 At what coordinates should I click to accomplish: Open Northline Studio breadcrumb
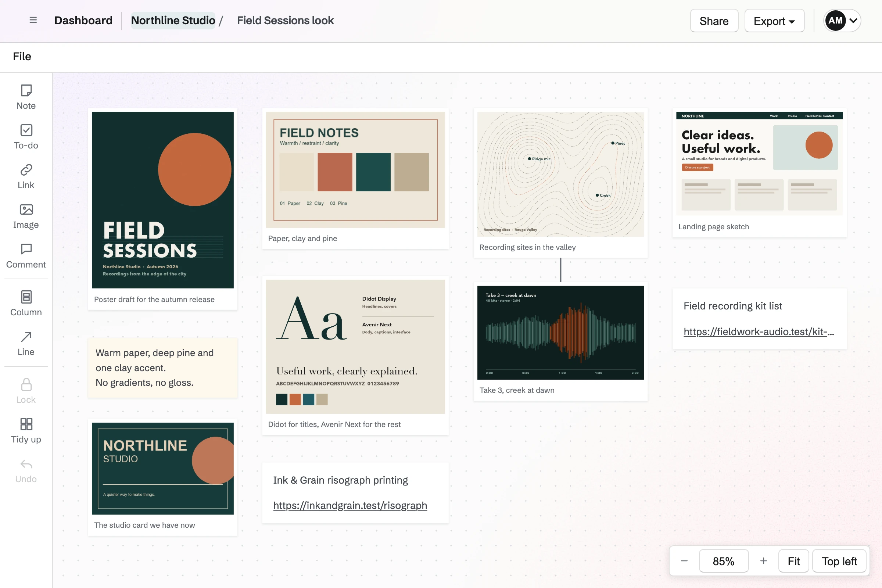[x=173, y=20]
